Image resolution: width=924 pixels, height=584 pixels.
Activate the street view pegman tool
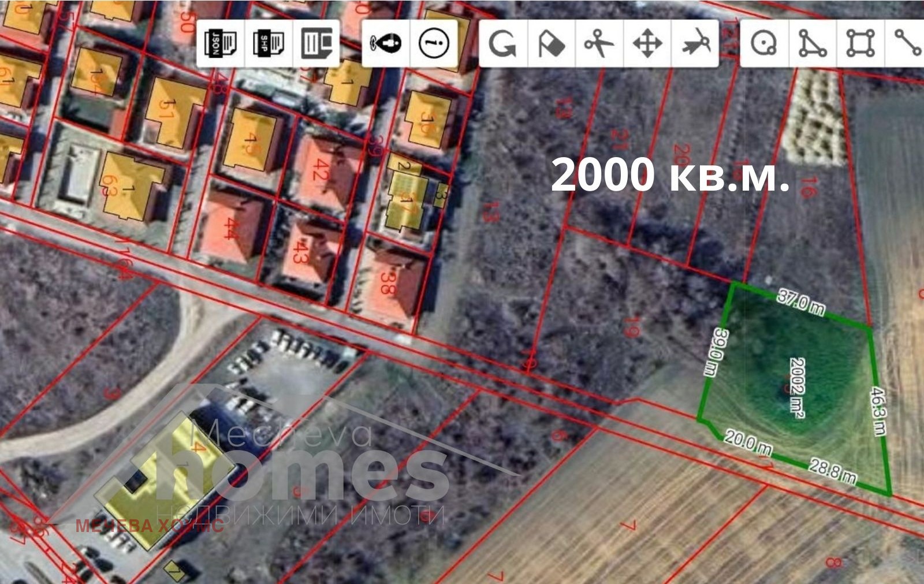(x=386, y=43)
